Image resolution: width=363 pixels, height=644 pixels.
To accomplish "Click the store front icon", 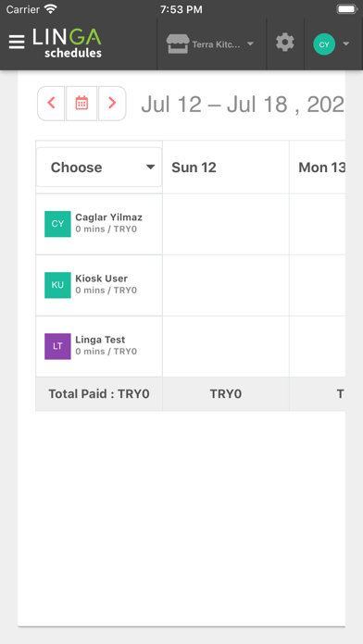I will click(x=178, y=43).
